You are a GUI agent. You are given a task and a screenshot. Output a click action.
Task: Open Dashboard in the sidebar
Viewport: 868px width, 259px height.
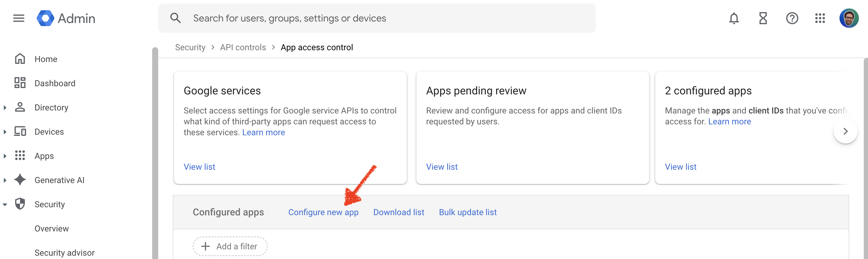(55, 84)
